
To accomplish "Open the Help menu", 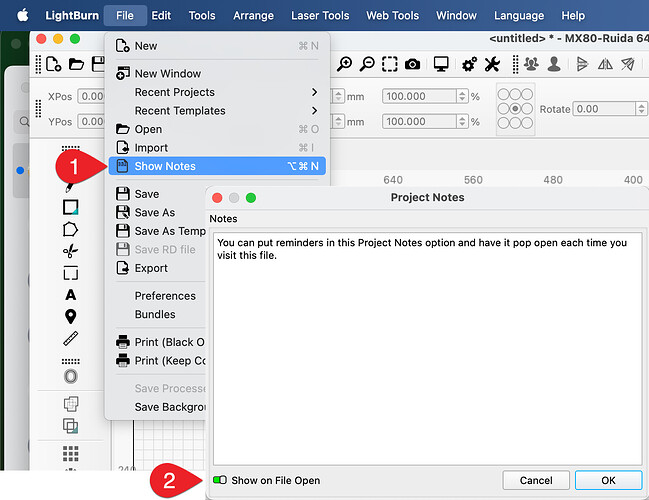I will 573,15.
